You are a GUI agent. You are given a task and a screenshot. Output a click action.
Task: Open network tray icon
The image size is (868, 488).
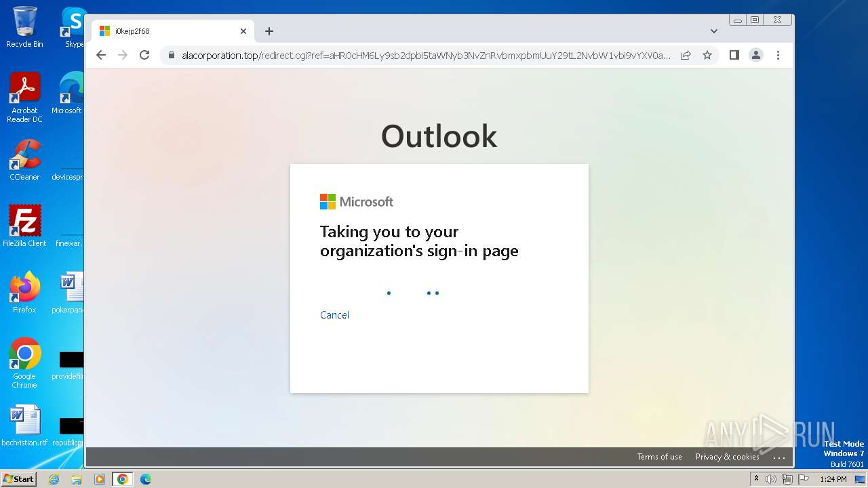[787, 479]
